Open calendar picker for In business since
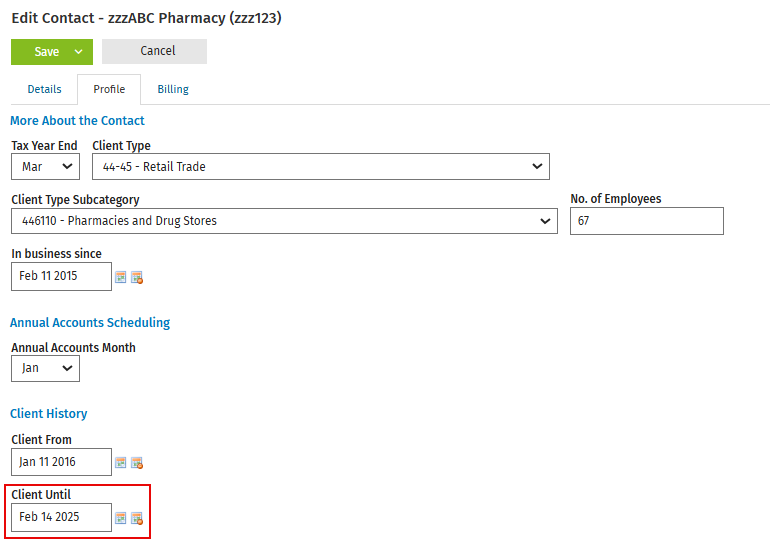 click(120, 277)
